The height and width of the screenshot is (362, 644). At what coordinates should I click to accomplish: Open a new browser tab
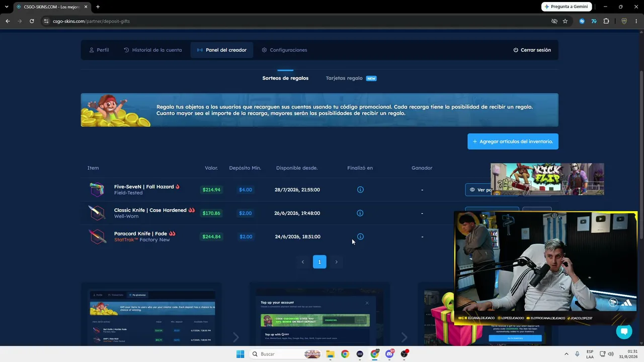98,7
